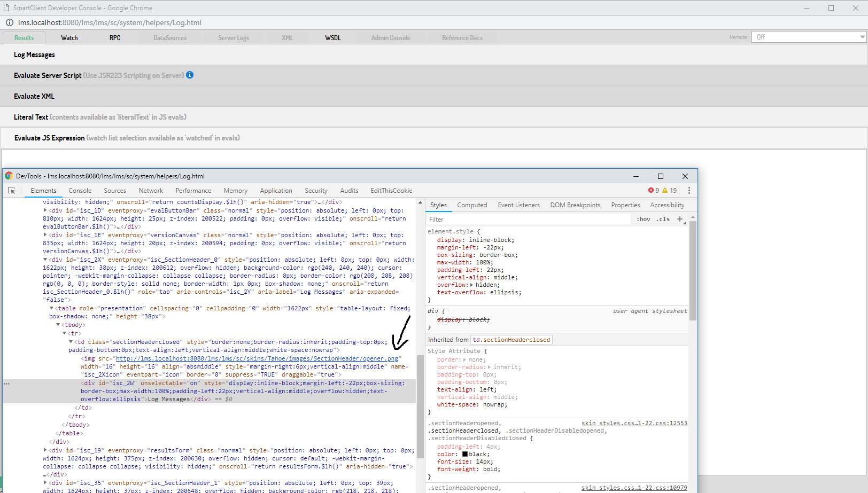The width and height of the screenshot is (868, 493).
Task: Click the ellipsis beside the selected DOM row
Action: (6, 384)
